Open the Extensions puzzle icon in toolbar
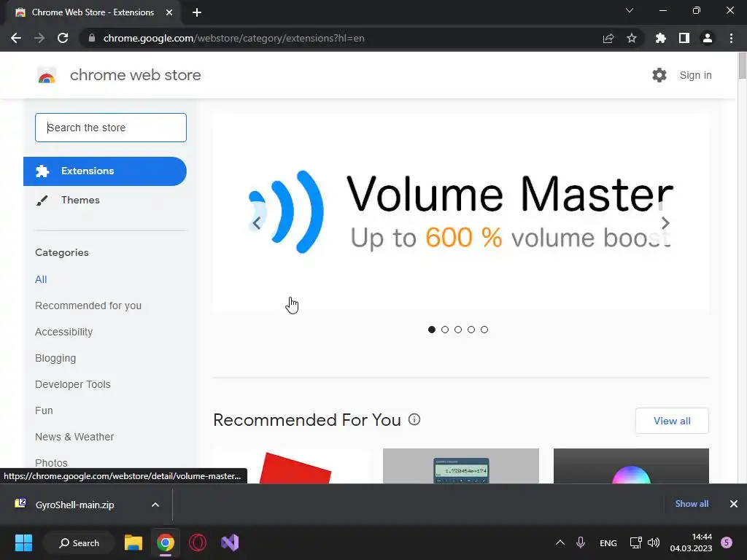Image resolution: width=747 pixels, height=560 pixels. 661,38
